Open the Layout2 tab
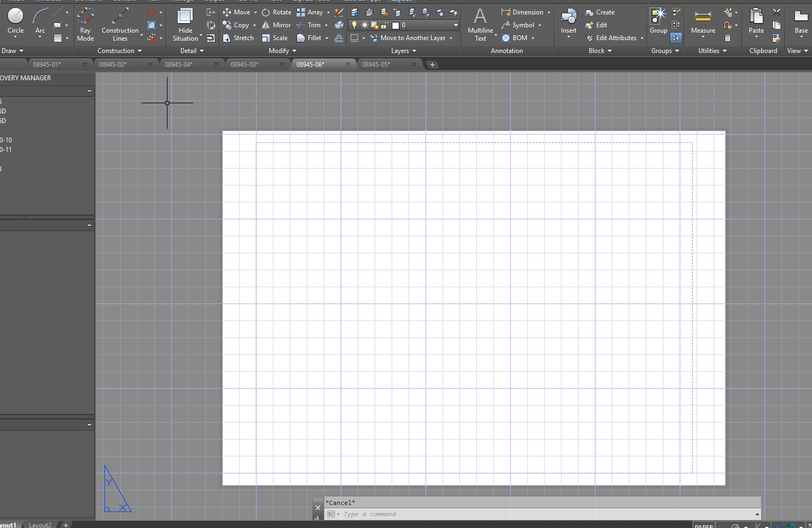 pos(40,524)
